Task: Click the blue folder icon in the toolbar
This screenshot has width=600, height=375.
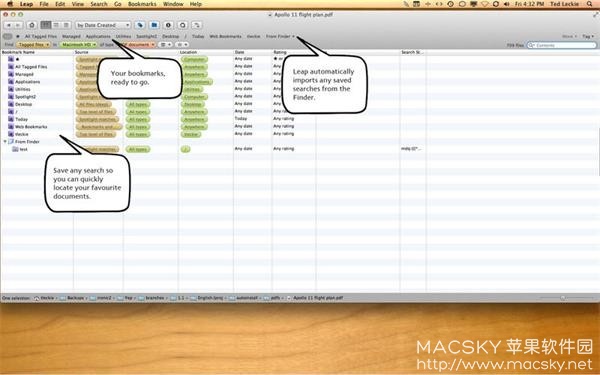Action: point(154,25)
